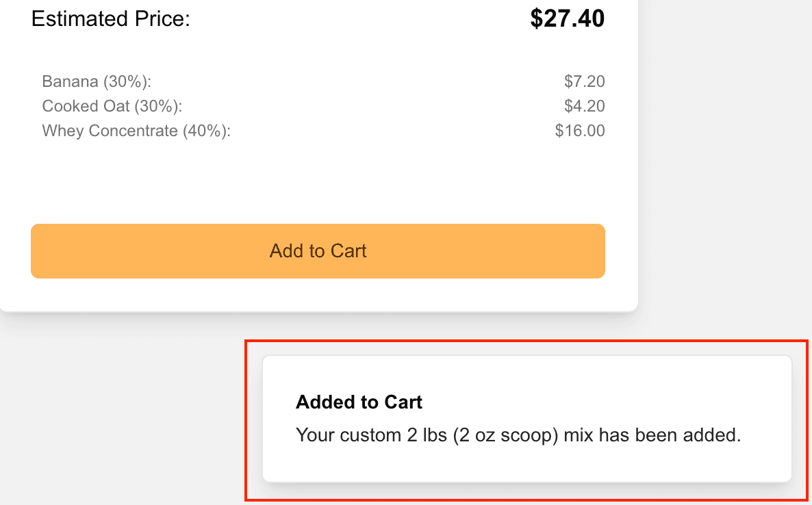
Task: Click the $16.00 Whey Concentrate price
Action: coord(581,130)
